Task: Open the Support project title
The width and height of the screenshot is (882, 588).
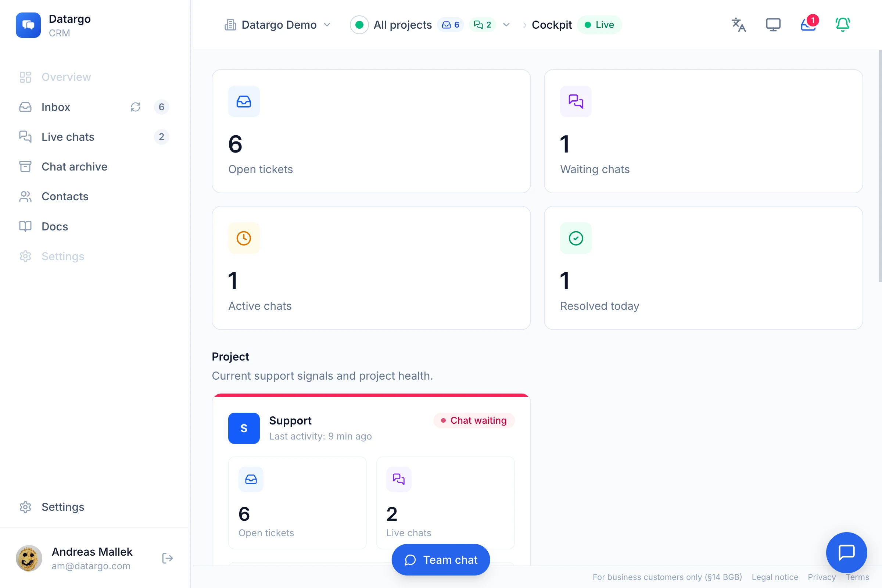Action: point(290,421)
